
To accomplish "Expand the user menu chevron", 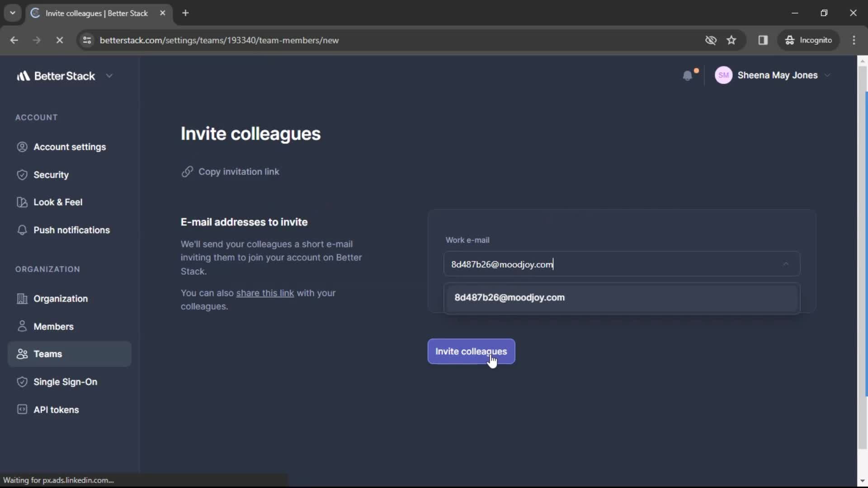I will pyautogui.click(x=827, y=75).
